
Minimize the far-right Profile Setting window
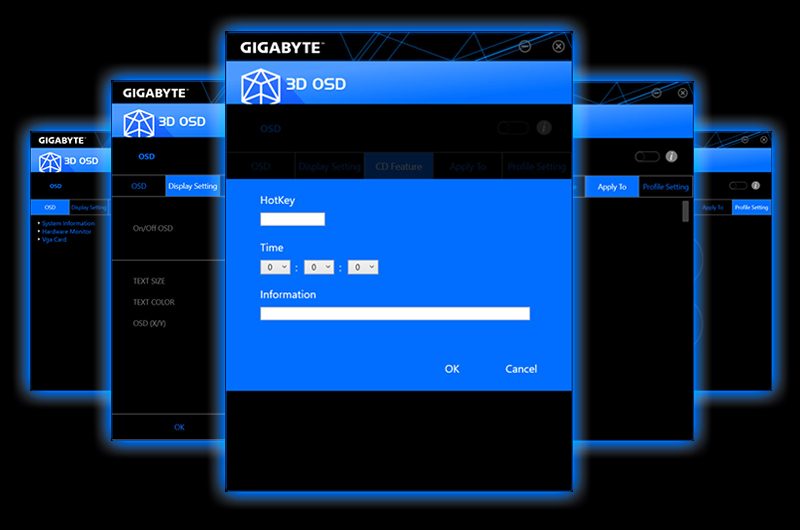click(x=745, y=139)
